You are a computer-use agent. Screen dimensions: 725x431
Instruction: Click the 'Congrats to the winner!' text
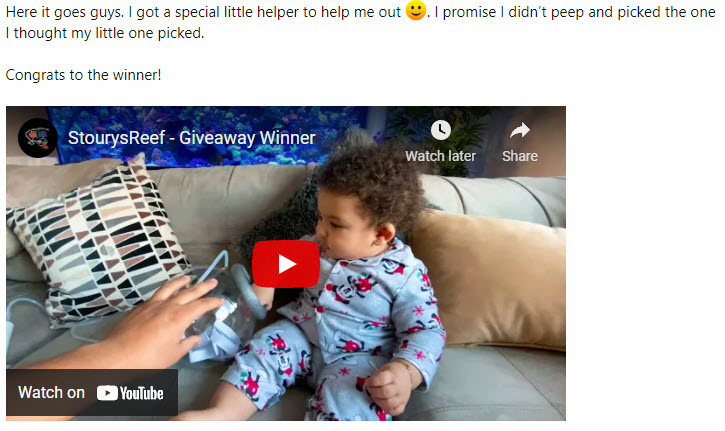tap(83, 75)
